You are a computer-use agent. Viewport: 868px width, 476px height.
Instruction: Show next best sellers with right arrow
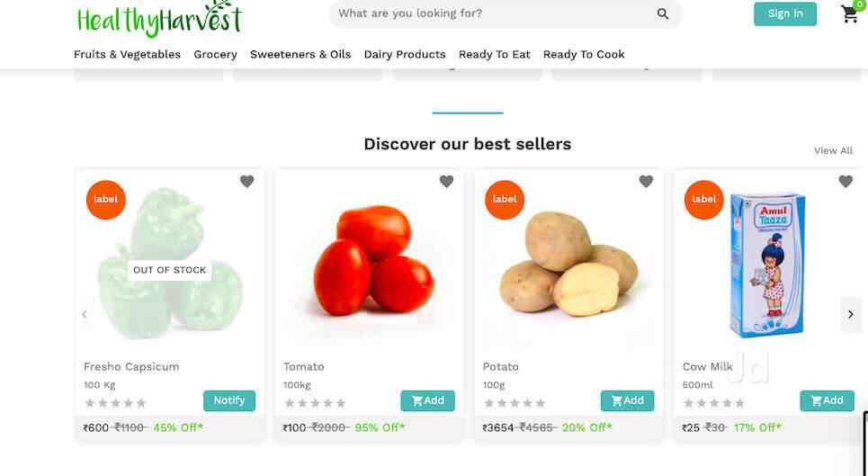[851, 314]
